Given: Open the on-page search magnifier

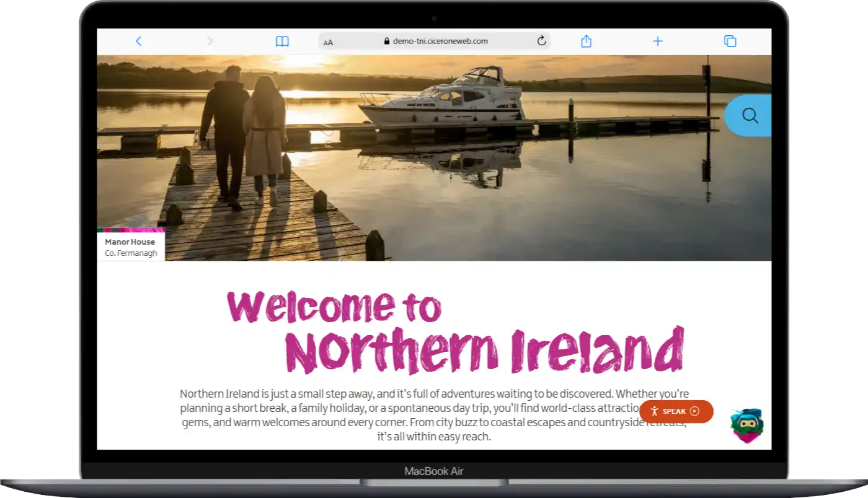Looking at the screenshot, I should click(x=750, y=116).
